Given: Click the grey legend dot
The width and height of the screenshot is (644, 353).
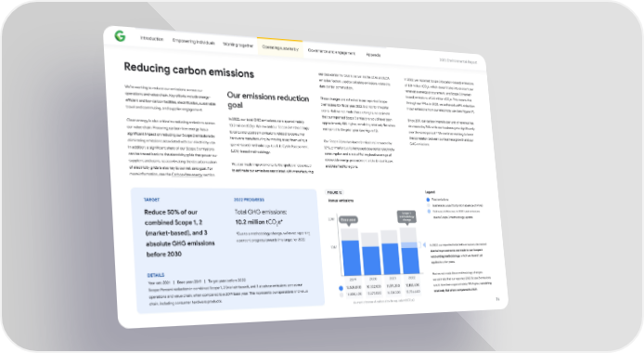Looking at the screenshot, I should click(429, 205).
